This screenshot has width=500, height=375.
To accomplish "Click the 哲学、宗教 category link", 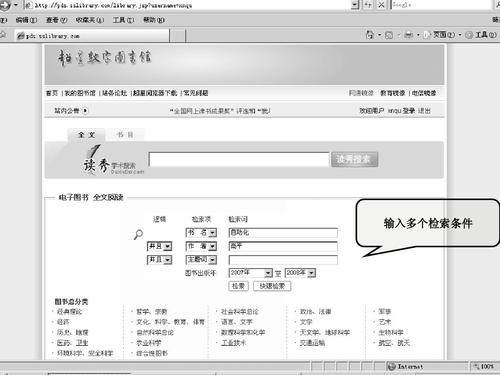I will tap(152, 312).
